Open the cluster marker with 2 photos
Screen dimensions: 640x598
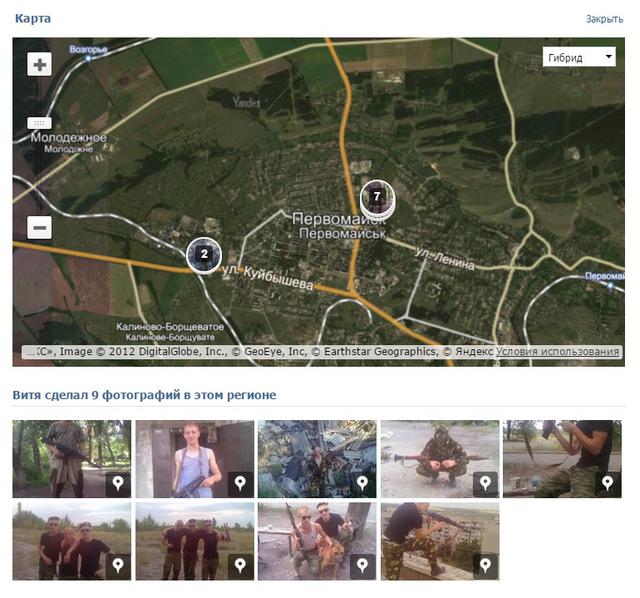click(x=204, y=254)
